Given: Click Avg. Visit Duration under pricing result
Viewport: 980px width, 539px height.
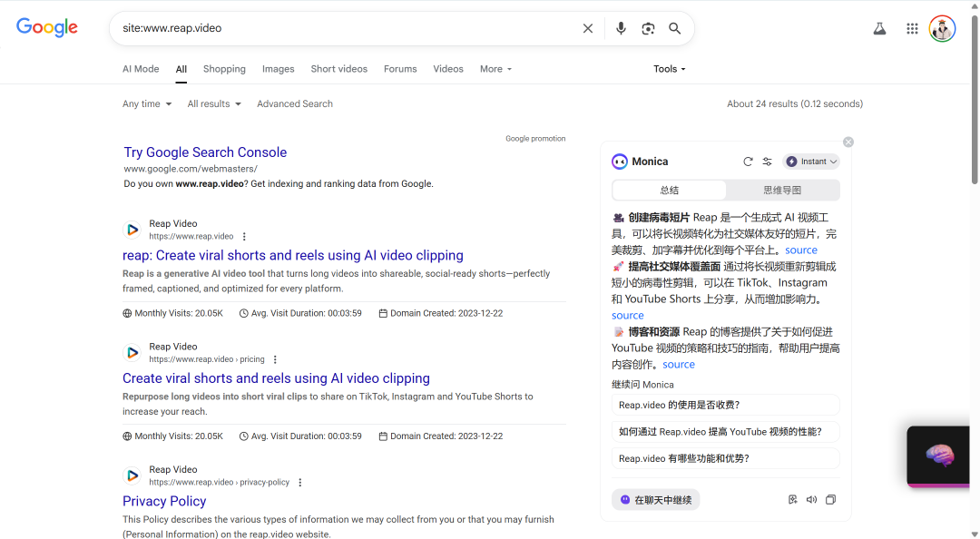Looking at the screenshot, I should (x=300, y=436).
